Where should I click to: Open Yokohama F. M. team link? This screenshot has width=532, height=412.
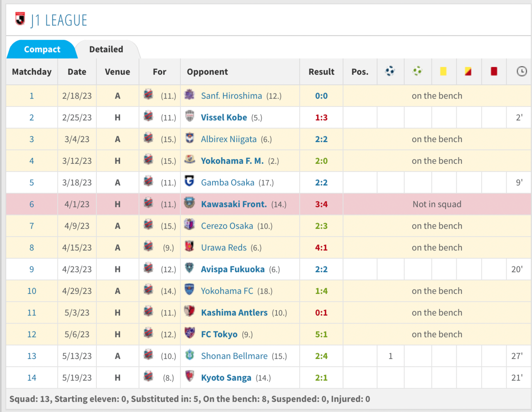[232, 160]
